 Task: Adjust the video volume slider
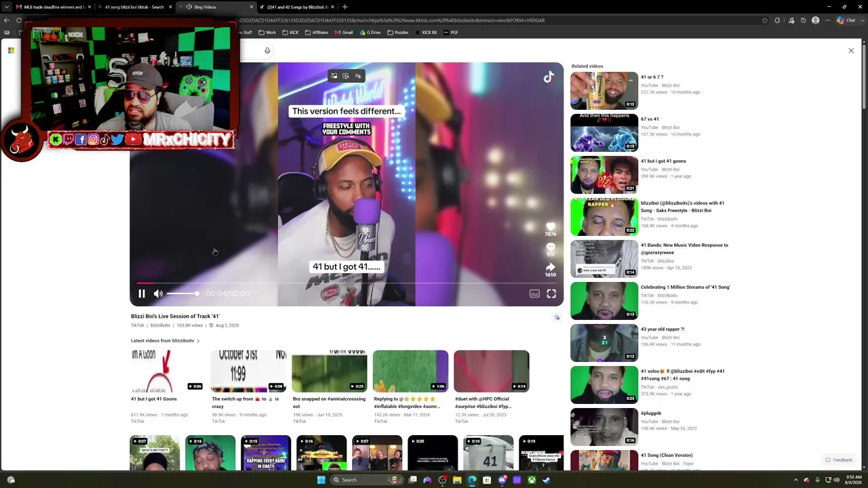point(182,293)
